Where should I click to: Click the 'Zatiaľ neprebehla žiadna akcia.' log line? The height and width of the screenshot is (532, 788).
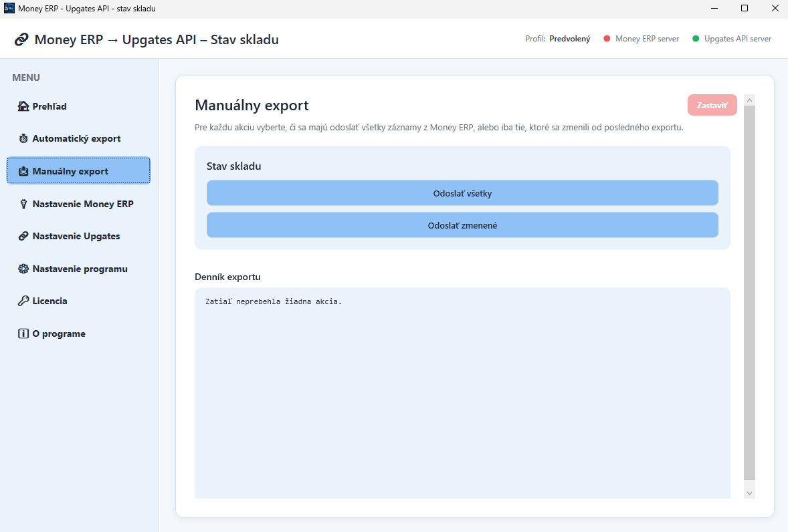[274, 301]
